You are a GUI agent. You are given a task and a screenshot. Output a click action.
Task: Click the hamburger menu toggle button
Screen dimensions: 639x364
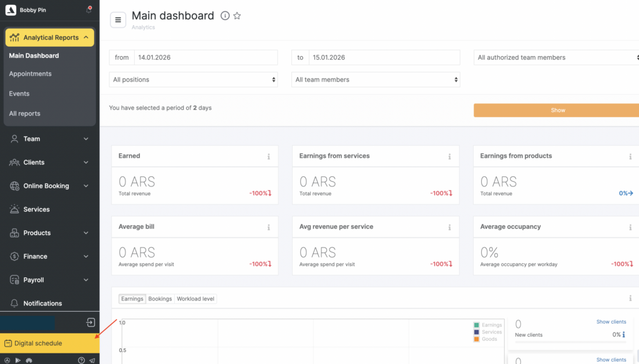[118, 20]
